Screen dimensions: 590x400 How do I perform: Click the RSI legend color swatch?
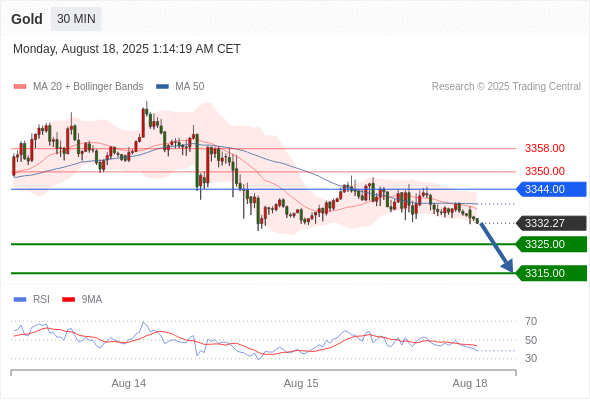(x=20, y=300)
